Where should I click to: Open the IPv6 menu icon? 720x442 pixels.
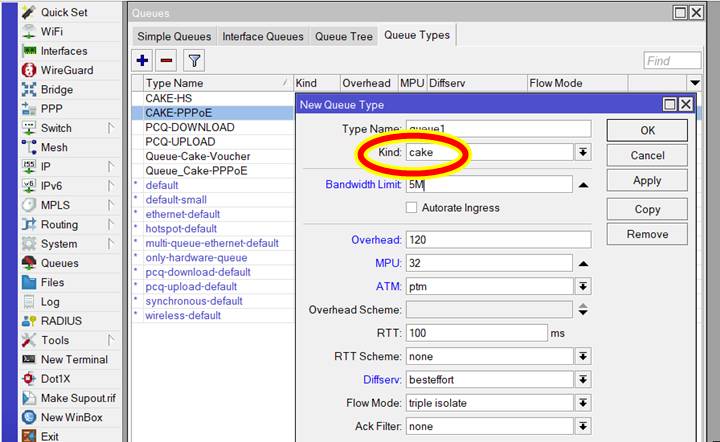coord(29,186)
